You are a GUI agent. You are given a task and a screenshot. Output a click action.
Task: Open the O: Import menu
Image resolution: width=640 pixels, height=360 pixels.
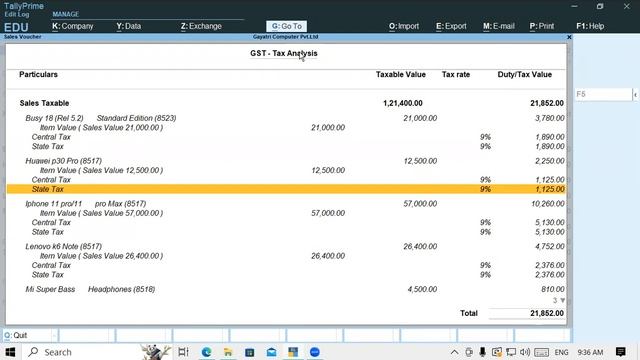(404, 26)
